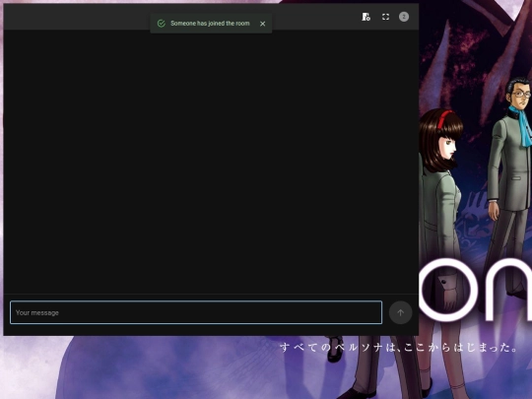Click the 'Someone has joined the room' text
This screenshot has width=532, height=399.
point(210,24)
